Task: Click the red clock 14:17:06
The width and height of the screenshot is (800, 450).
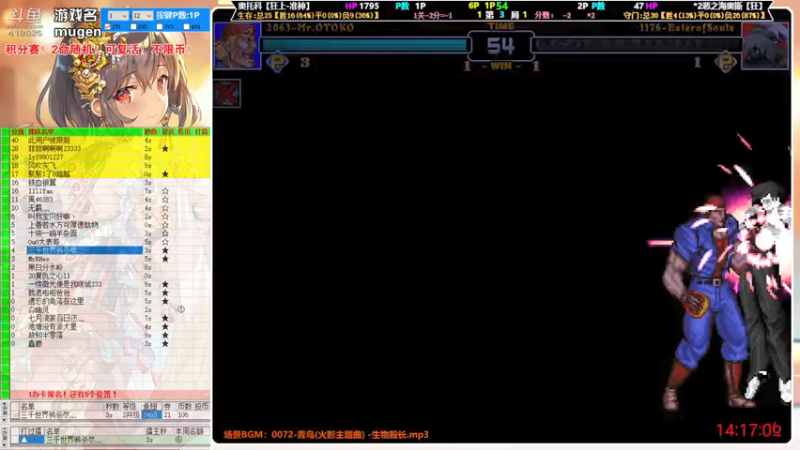Action: point(748,430)
